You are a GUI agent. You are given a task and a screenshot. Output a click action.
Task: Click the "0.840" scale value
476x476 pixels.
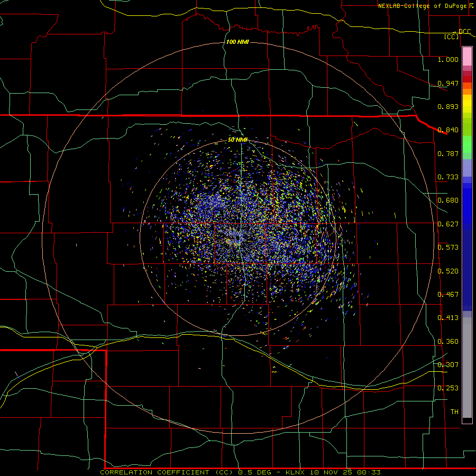coord(448,130)
